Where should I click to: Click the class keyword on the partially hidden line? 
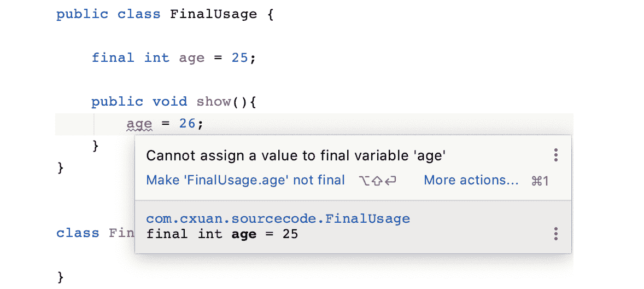(78, 233)
